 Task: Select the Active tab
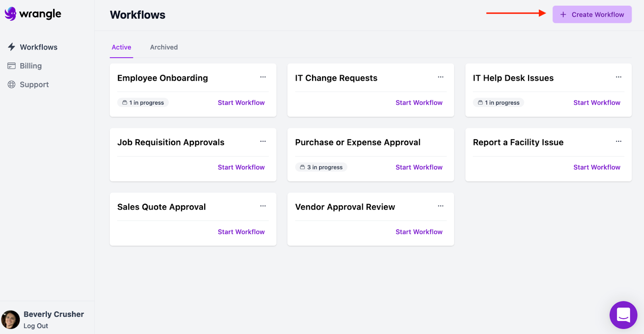(121, 47)
